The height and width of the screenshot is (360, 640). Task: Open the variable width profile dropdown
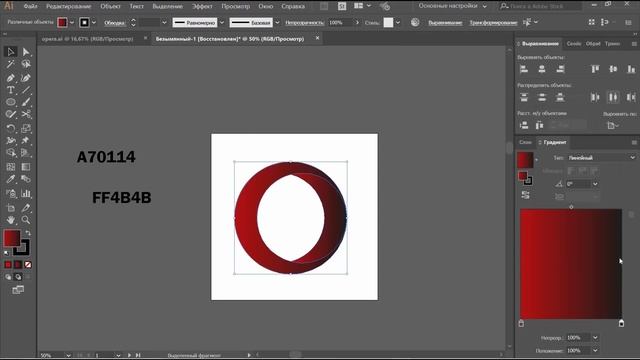[222, 23]
